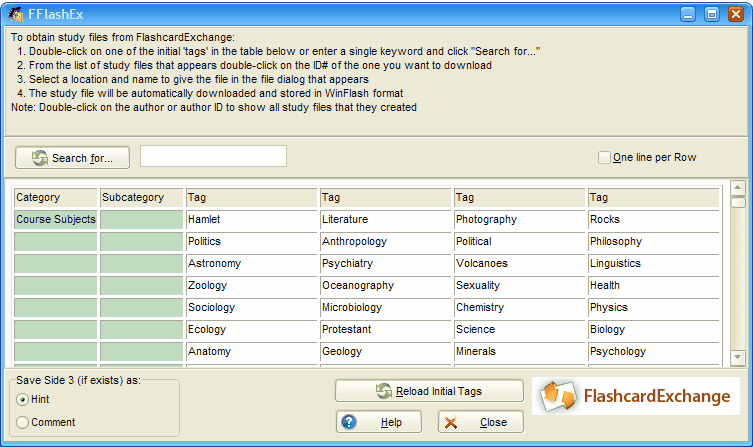Select the Linguistics tag
753x447 pixels.
pyautogui.click(x=654, y=264)
